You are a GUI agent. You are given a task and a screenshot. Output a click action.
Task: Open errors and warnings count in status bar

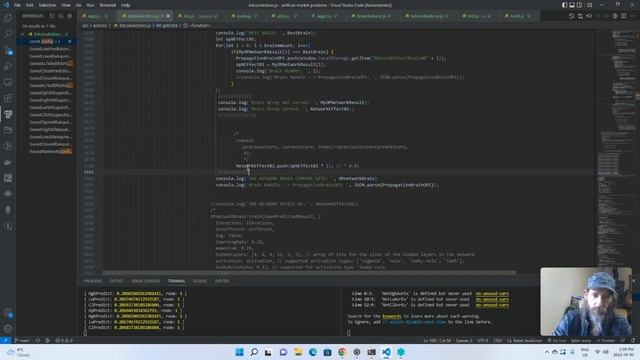tap(64, 340)
